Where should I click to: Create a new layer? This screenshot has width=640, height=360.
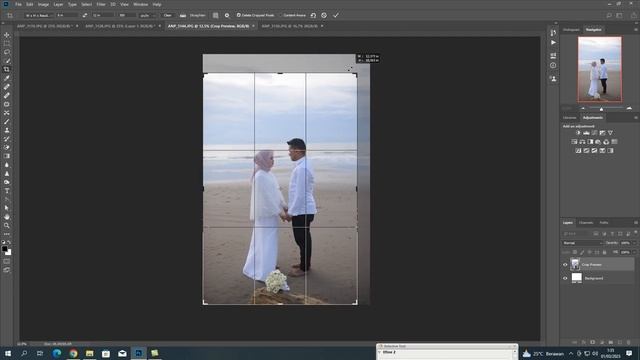coord(620,342)
